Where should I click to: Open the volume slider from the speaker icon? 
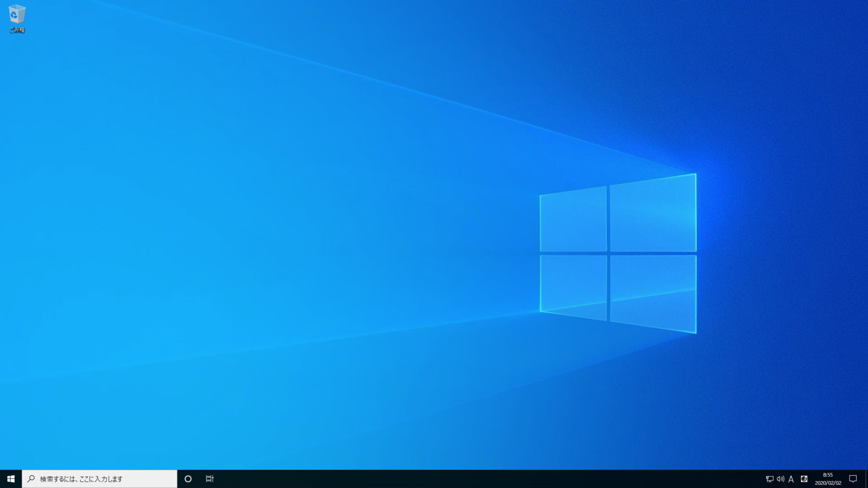coord(780,479)
